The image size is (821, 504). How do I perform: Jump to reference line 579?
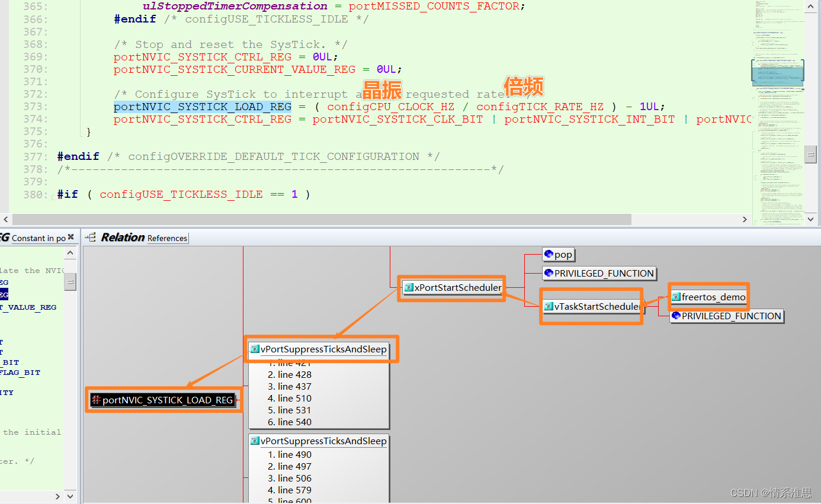coord(289,490)
